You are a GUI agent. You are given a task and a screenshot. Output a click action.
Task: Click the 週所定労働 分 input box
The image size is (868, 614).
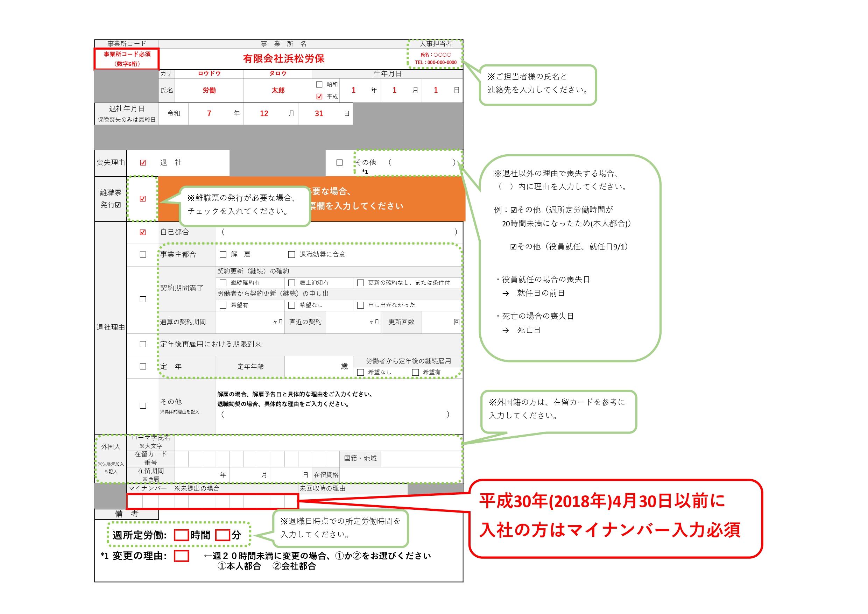click(x=223, y=535)
